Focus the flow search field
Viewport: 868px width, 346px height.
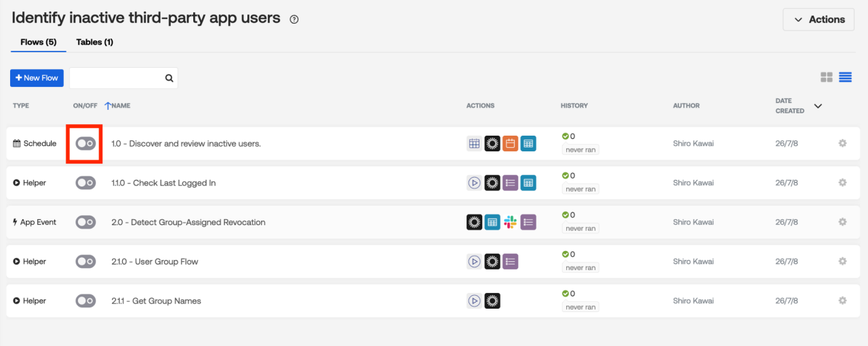click(x=117, y=78)
